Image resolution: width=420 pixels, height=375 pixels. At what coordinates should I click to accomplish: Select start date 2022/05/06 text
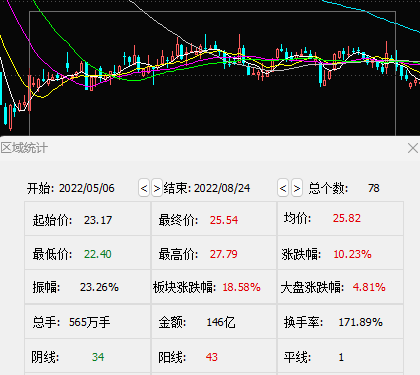[x=87, y=188]
